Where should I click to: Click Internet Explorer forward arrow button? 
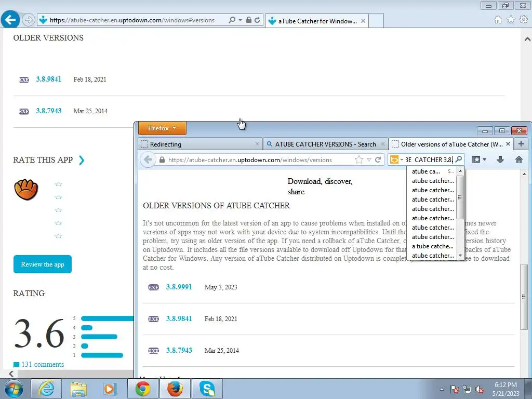(x=29, y=20)
